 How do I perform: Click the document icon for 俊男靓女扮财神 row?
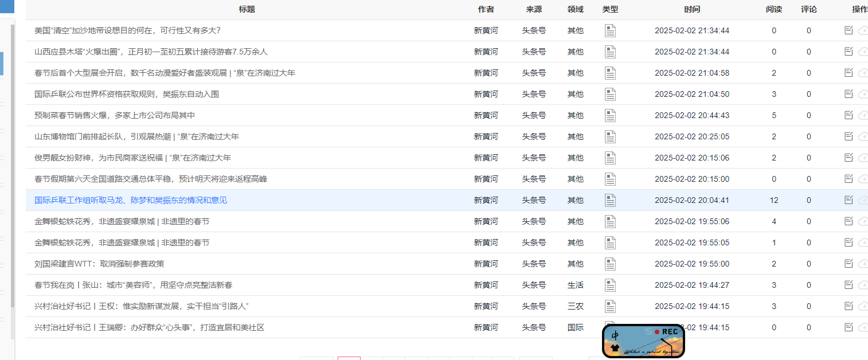[610, 158]
